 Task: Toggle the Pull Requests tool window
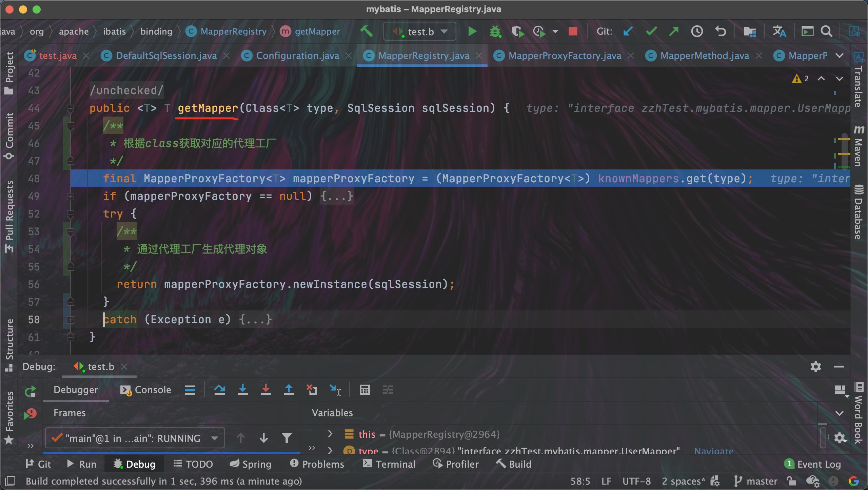click(x=9, y=217)
